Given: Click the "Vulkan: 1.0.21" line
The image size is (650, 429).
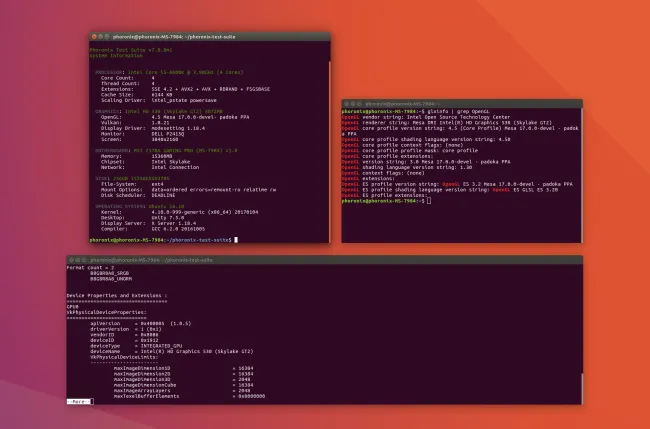Looking at the screenshot, I should pyautogui.click(x=135, y=123).
